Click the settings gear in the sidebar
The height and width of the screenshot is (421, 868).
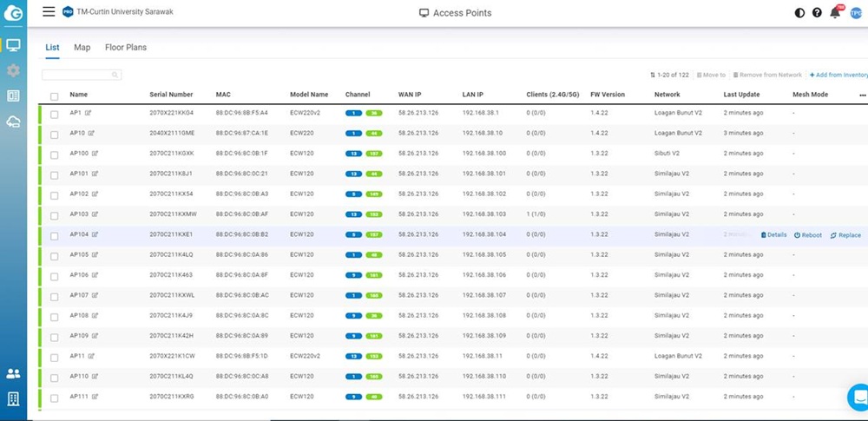[x=13, y=70]
